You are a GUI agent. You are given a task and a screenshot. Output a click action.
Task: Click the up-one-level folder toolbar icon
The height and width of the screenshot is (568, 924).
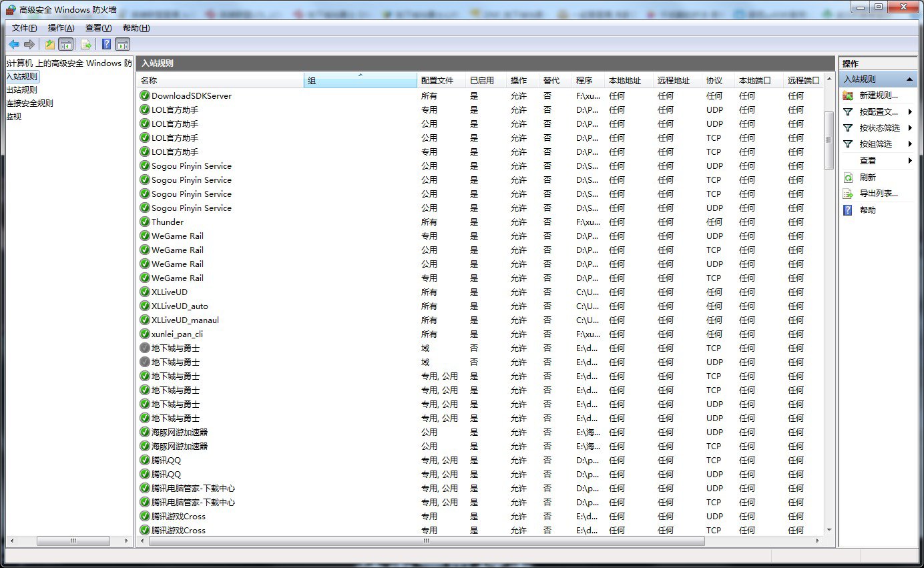[x=50, y=45]
